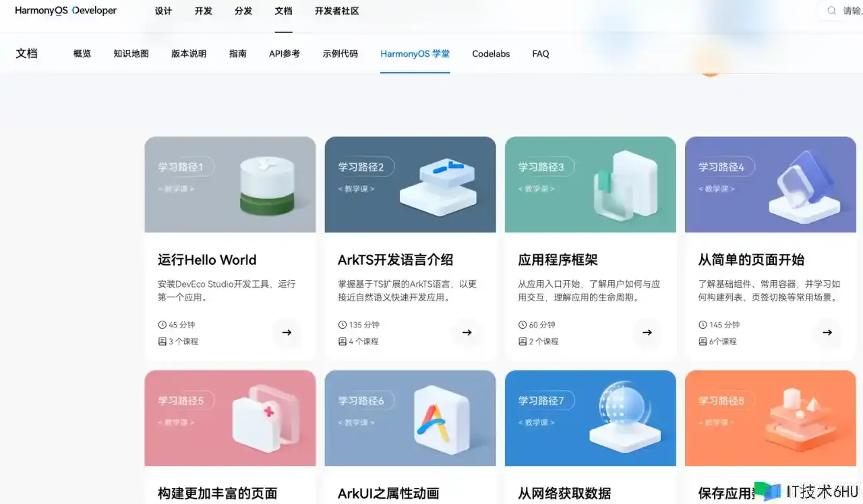Screen dimensions: 863x504
Task: Open the API参考 tab
Action: [x=285, y=54]
